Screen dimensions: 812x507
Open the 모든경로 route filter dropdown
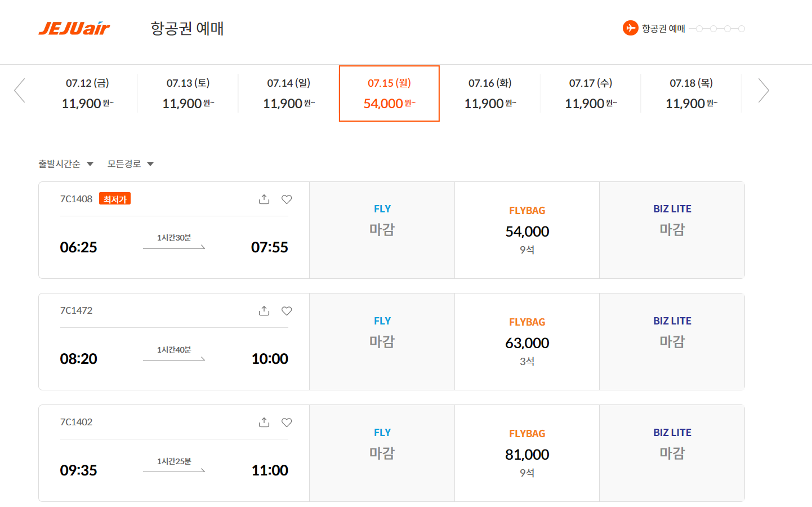tap(130, 163)
